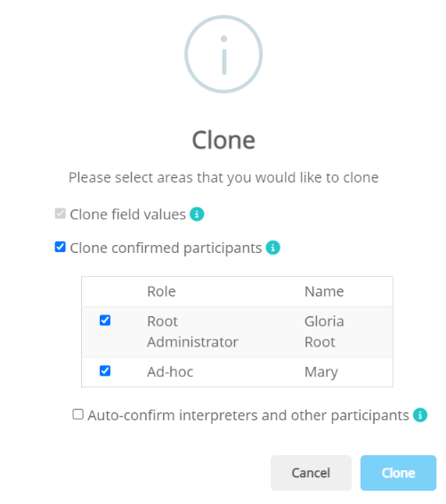Screen dimensions: 446x504
Task: Click the Cancel button
Action: pos(311,473)
